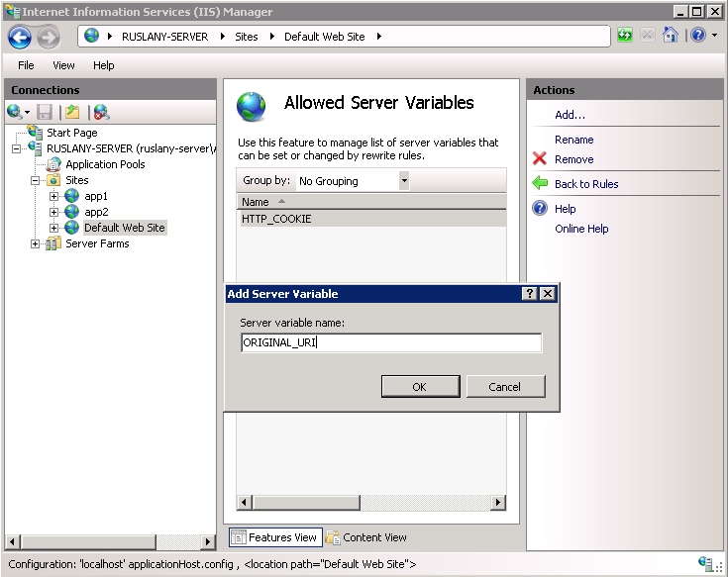
Task: Open the View menu
Action: [63, 65]
